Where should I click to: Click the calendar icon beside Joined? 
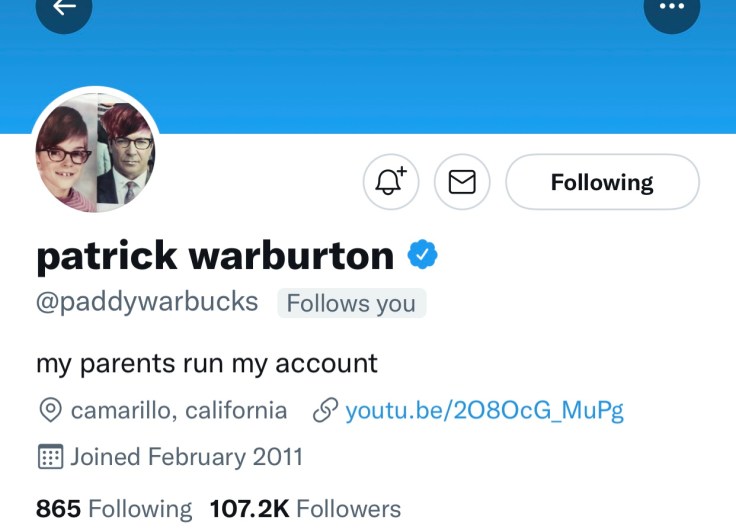pyautogui.click(x=49, y=458)
